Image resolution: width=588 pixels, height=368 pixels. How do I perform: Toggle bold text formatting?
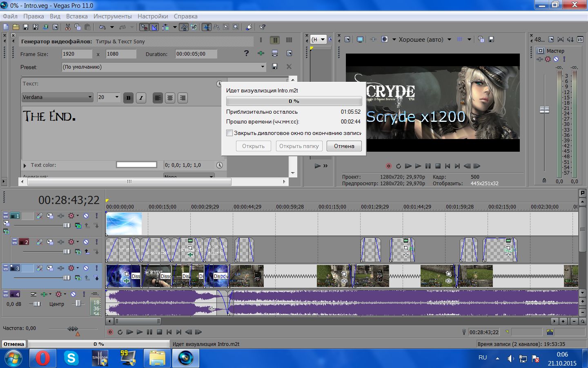pos(128,98)
